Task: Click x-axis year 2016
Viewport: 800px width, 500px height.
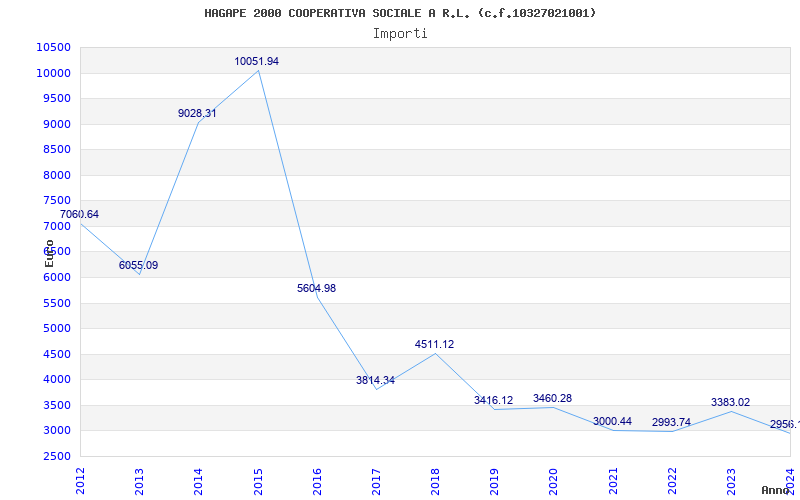Action: (317, 481)
